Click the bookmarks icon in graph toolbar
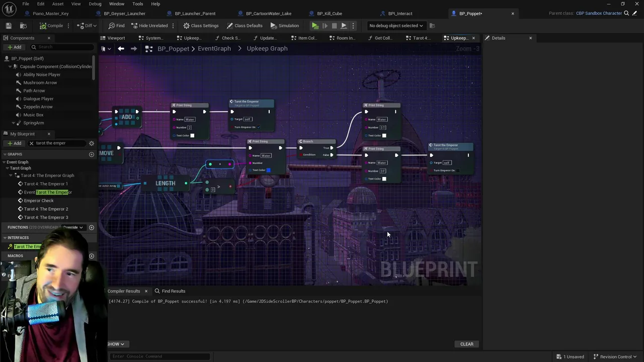This screenshot has height=362, width=644. tap(104, 49)
